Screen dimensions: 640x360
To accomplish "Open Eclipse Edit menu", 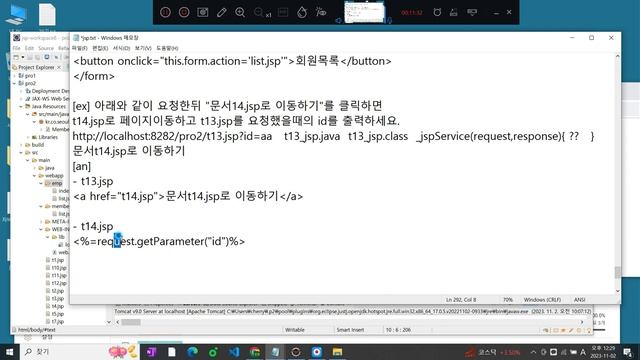I will coord(29,48).
